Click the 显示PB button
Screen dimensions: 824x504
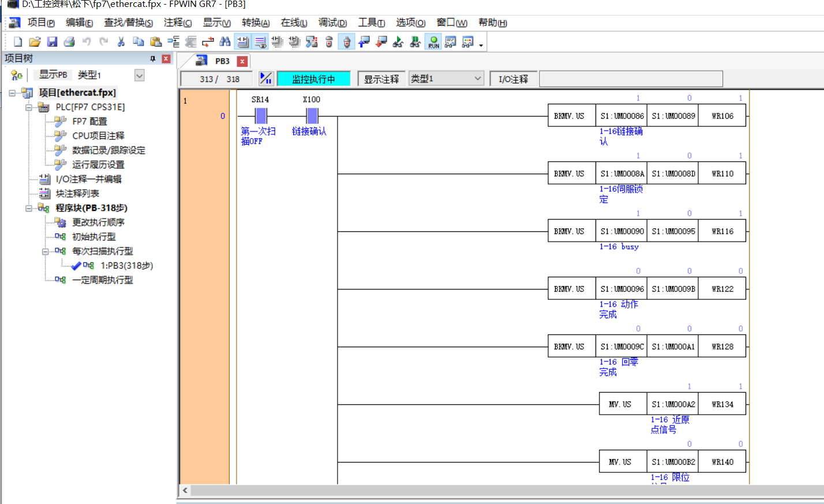tap(53, 75)
